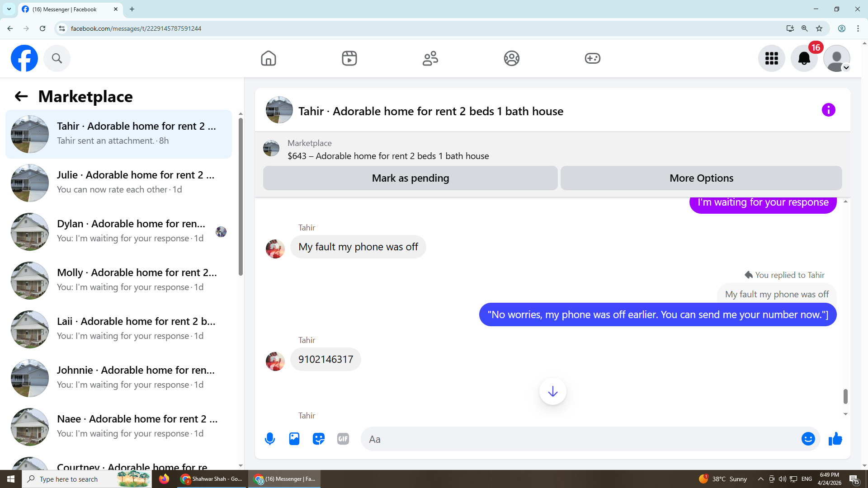Viewport: 868px width, 488px height.
Task: Click the chat list scrollbar
Action: click(x=241, y=197)
